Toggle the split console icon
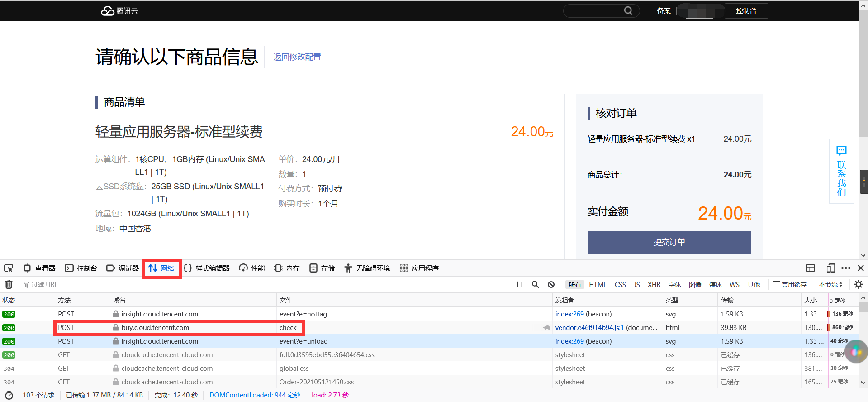Viewport: 868px width, 402px height. pos(811,268)
